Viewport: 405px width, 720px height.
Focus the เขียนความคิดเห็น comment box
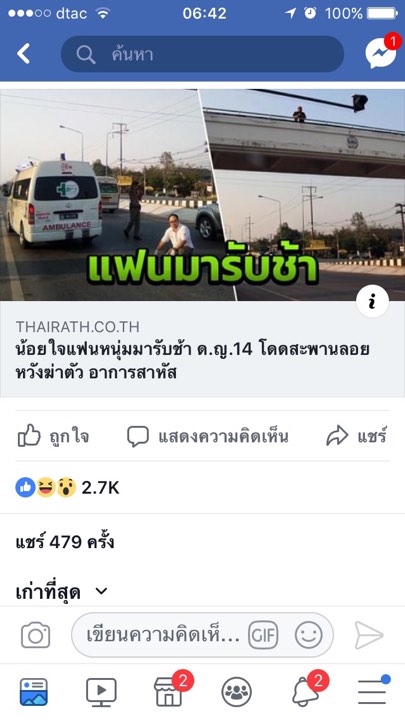coord(163,636)
